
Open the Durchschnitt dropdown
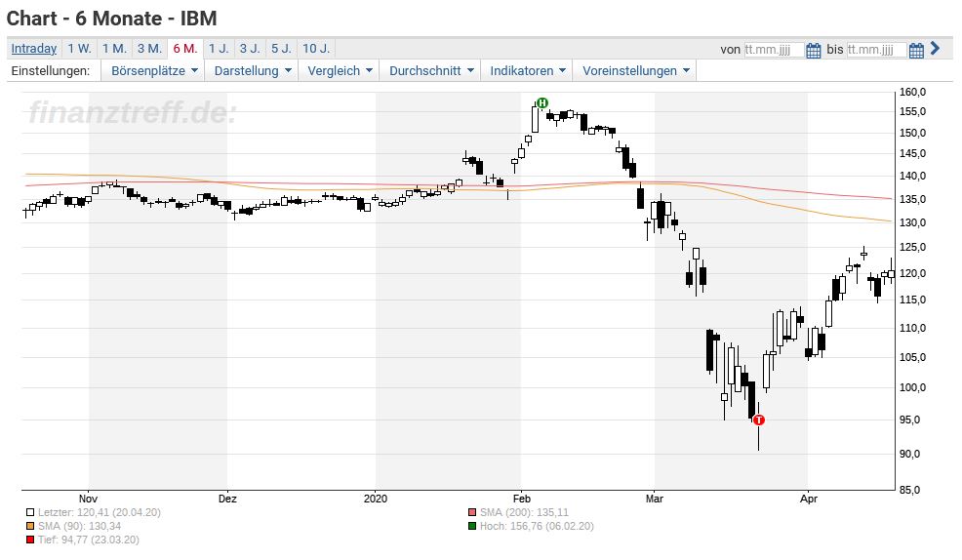(430, 70)
